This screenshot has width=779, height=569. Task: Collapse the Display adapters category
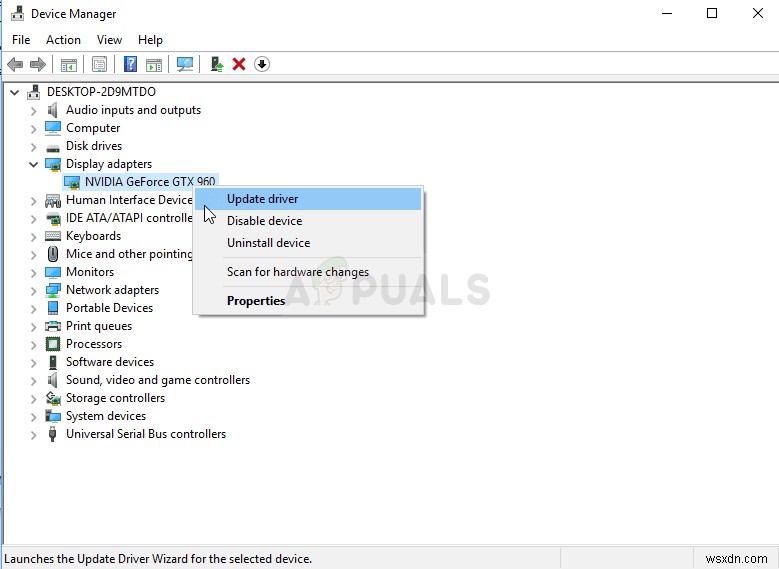click(x=33, y=164)
